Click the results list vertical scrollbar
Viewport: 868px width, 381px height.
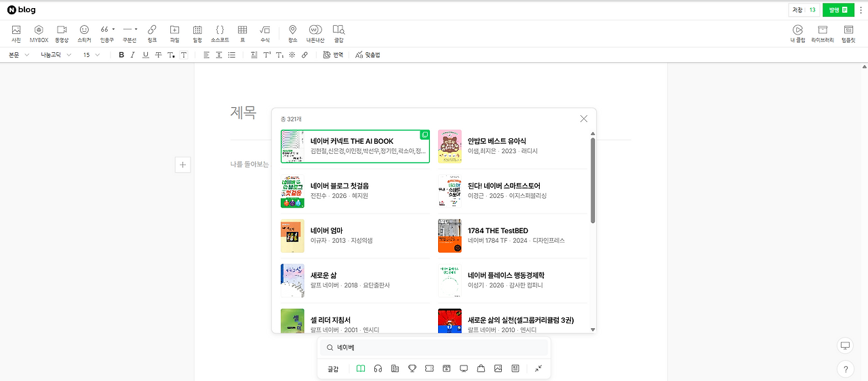point(593,180)
